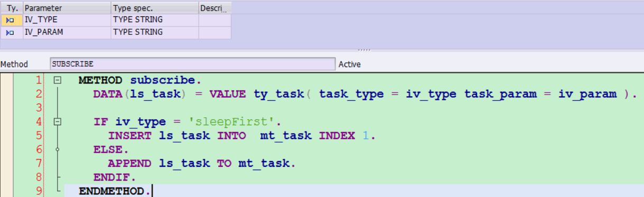This screenshot has height=197, width=644.
Task: Select the Parameter column header
Action: (67, 8)
